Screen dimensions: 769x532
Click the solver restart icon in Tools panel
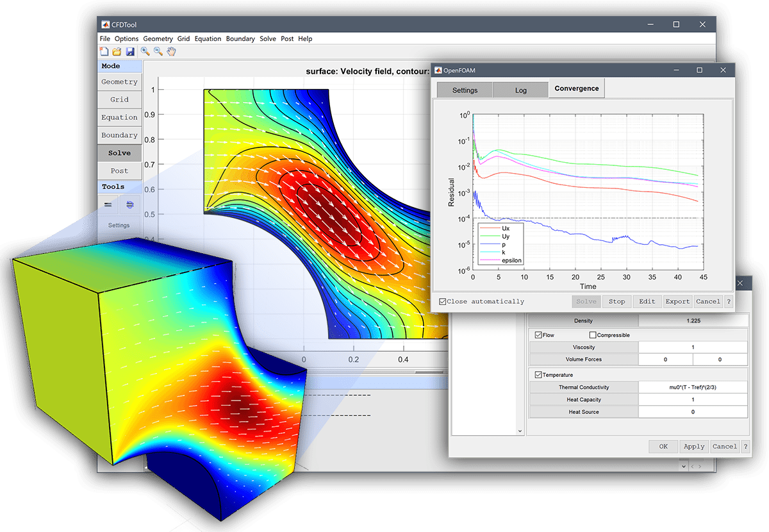click(x=129, y=204)
